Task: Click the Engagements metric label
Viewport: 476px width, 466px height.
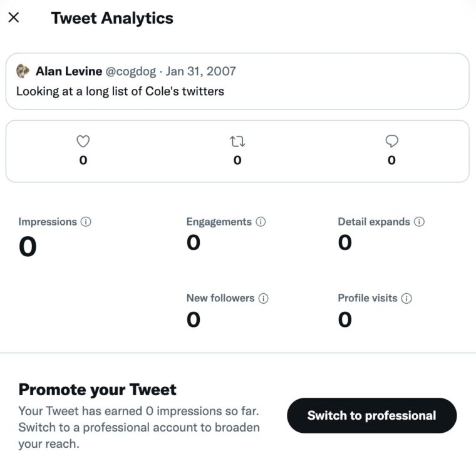Action: pos(219,222)
